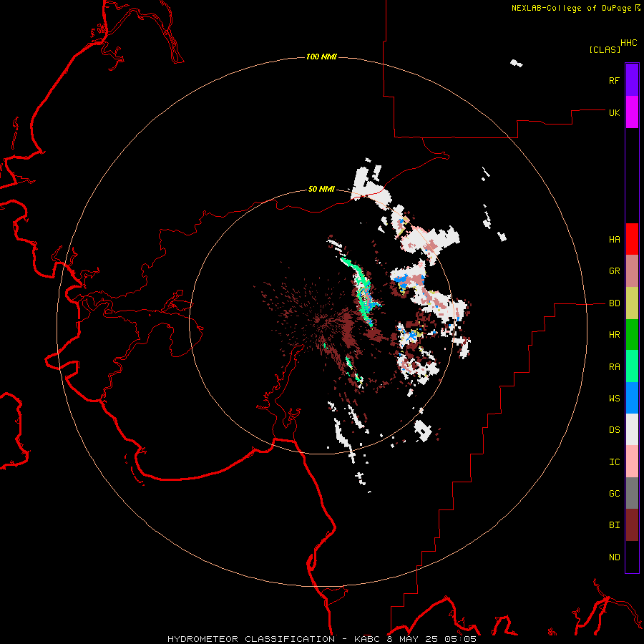Click the [CLAS] legend header

coord(605,50)
